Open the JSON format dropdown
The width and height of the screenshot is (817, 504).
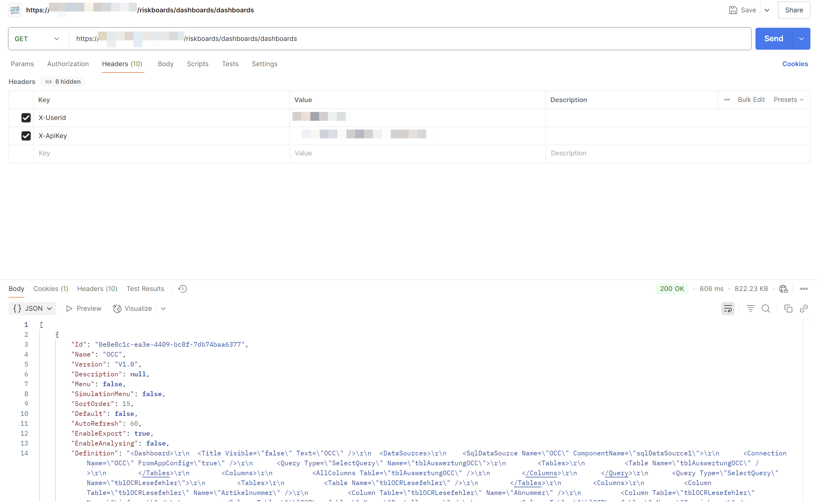pos(32,309)
